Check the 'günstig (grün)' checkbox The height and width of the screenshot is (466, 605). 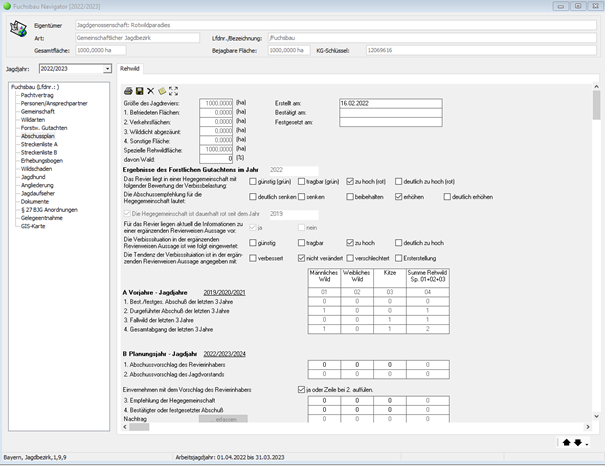253,182
